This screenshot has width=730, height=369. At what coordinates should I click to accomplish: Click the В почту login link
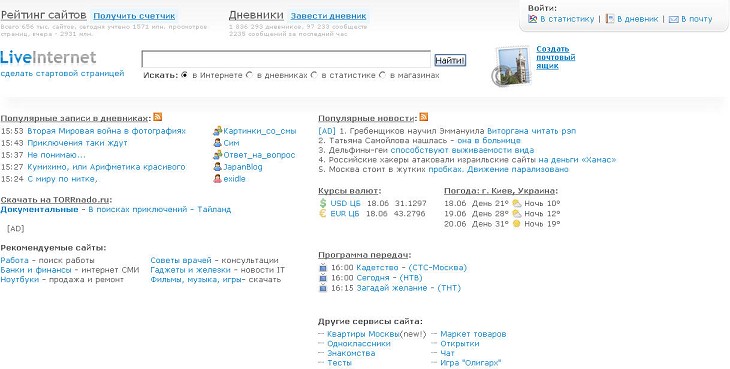696,19
